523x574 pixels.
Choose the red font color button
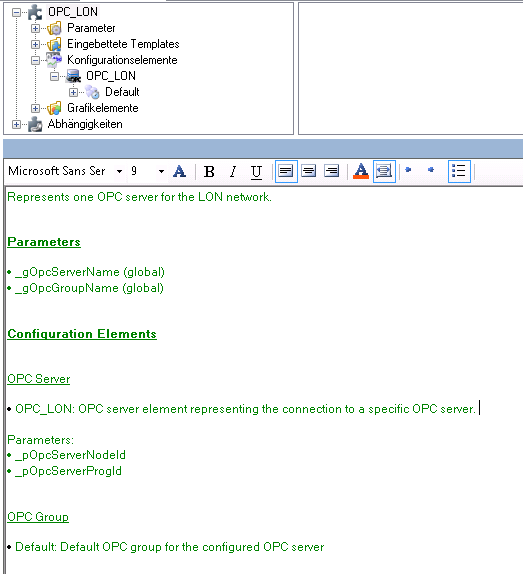point(361,171)
